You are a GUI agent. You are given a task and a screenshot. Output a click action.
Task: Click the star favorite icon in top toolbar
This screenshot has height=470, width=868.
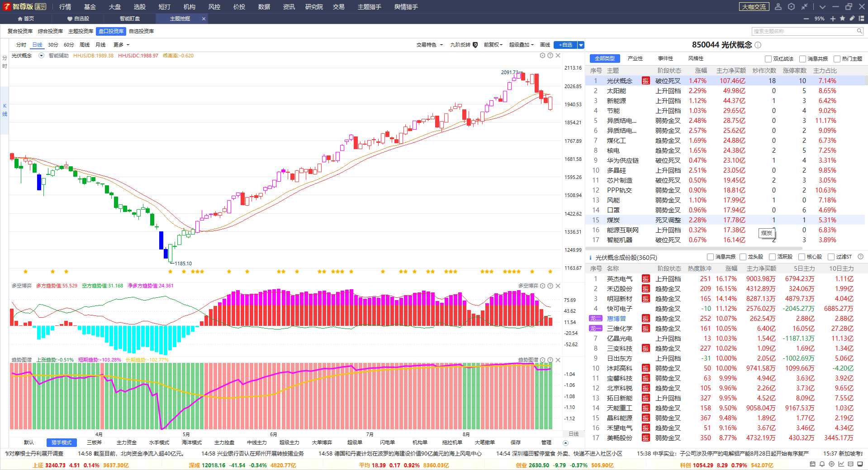coord(842,19)
